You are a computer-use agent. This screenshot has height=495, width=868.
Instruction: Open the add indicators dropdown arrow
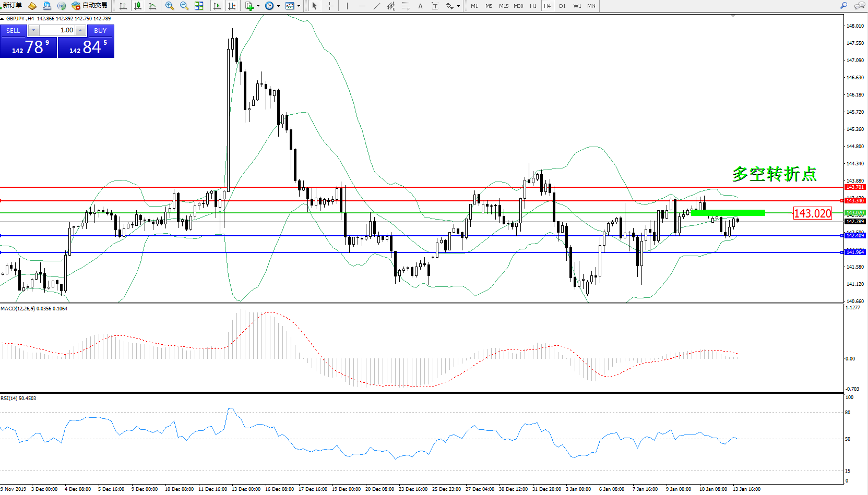point(258,6)
